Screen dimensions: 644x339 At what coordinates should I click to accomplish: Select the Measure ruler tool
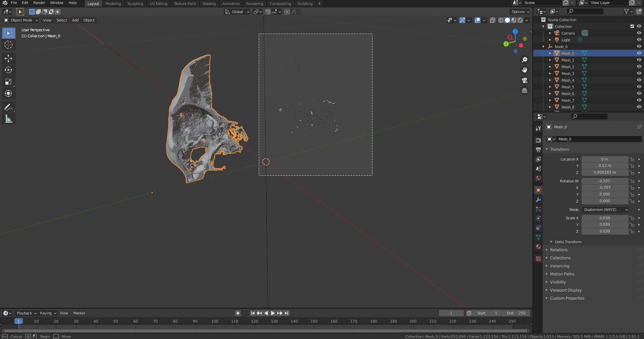pyautogui.click(x=8, y=119)
